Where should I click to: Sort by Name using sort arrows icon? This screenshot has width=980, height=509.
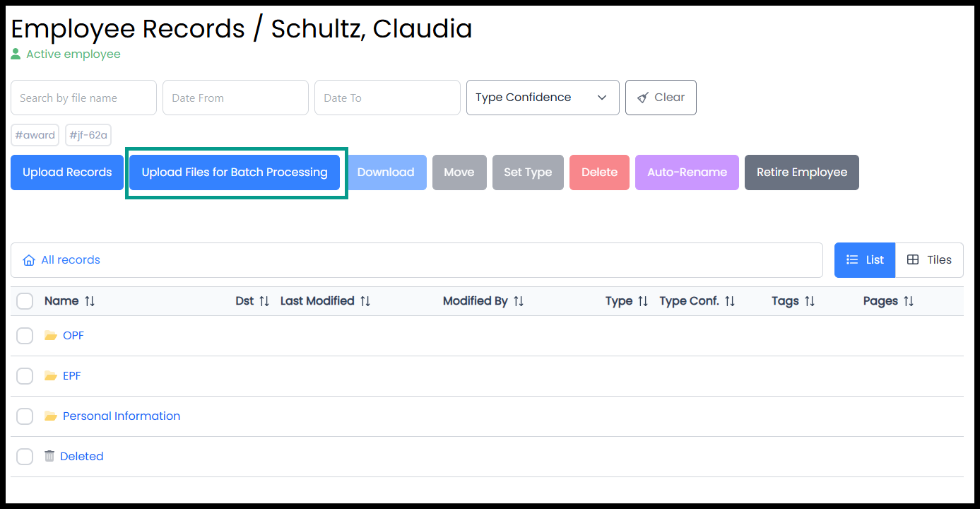pyautogui.click(x=90, y=301)
